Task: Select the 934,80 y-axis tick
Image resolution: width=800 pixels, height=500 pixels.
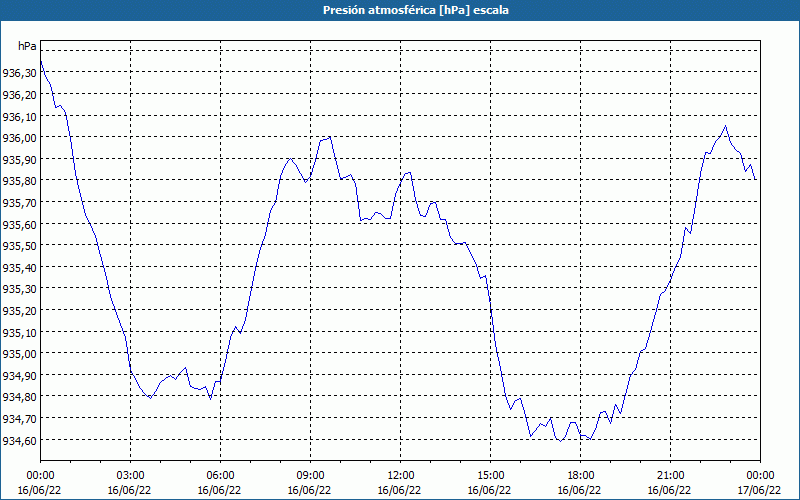Action: [19, 397]
